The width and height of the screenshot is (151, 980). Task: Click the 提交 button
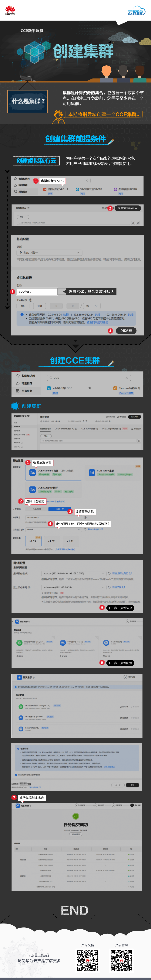[x=132, y=785]
